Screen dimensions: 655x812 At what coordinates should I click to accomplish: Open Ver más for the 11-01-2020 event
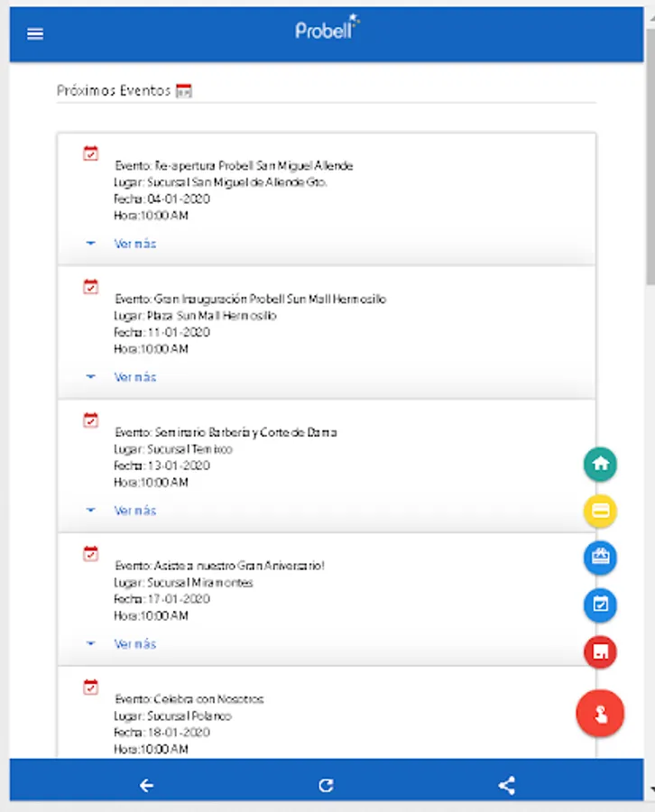(x=135, y=377)
